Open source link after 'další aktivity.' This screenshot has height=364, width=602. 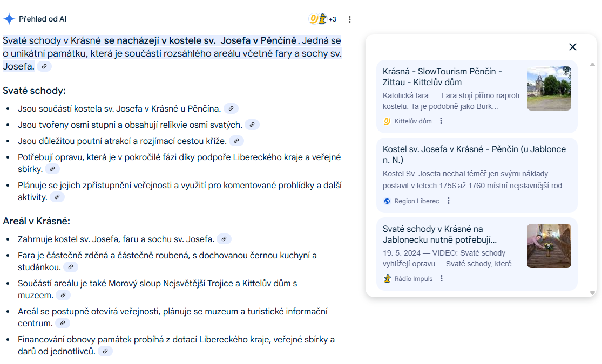(x=57, y=197)
